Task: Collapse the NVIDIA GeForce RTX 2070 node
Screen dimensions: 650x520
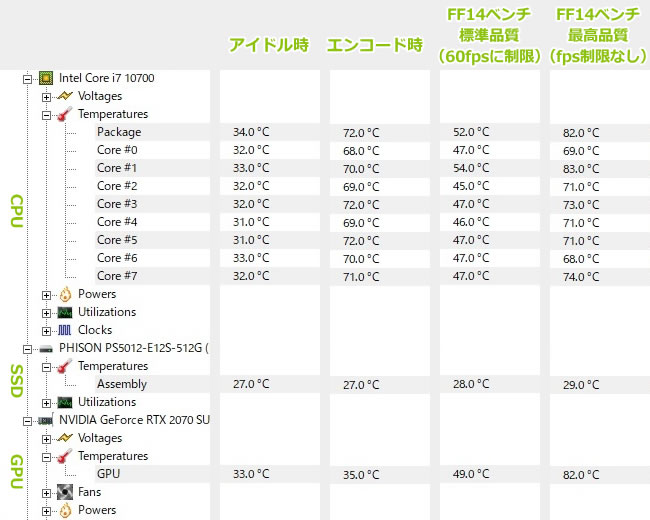Action: 27,421
